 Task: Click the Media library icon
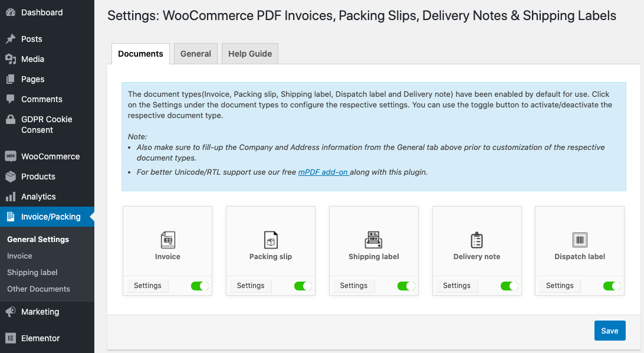11,59
